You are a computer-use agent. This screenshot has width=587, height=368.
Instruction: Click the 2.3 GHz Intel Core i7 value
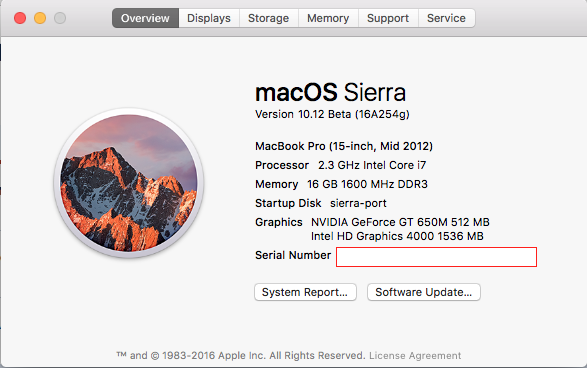point(372,165)
